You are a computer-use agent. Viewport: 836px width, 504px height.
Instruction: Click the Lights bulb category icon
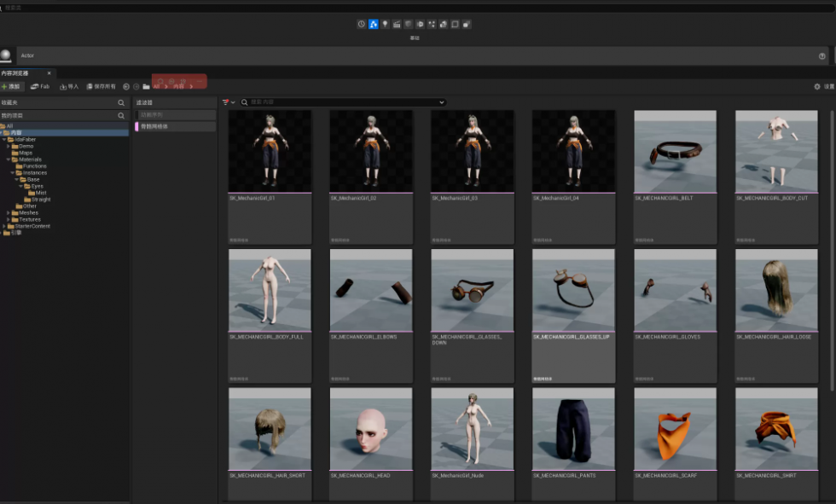point(385,24)
